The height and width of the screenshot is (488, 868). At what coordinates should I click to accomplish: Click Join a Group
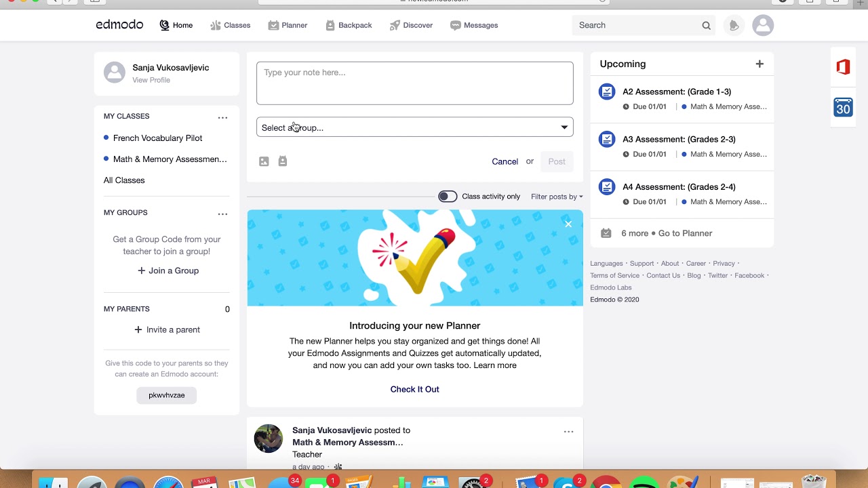click(x=168, y=270)
